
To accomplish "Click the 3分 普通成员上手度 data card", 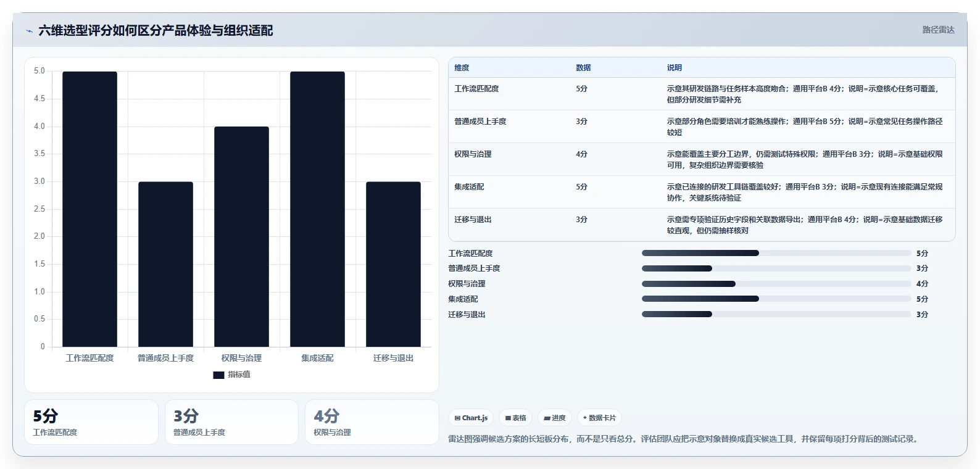I will 231,422.
